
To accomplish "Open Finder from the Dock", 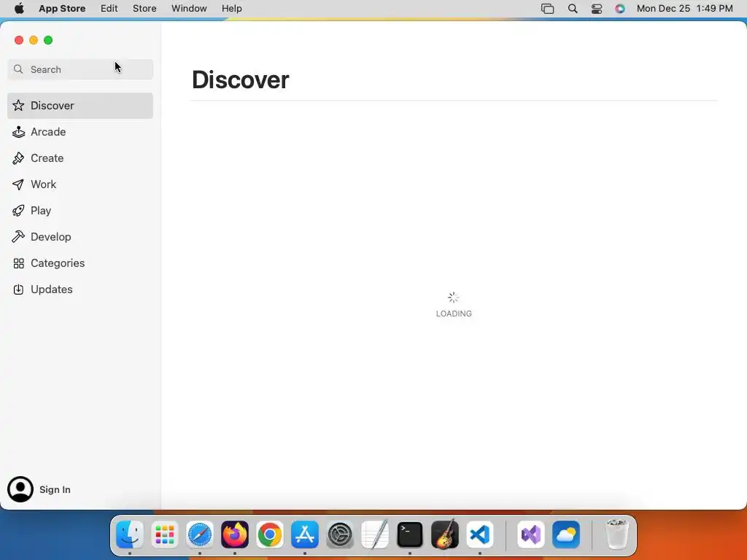I will click(x=130, y=534).
